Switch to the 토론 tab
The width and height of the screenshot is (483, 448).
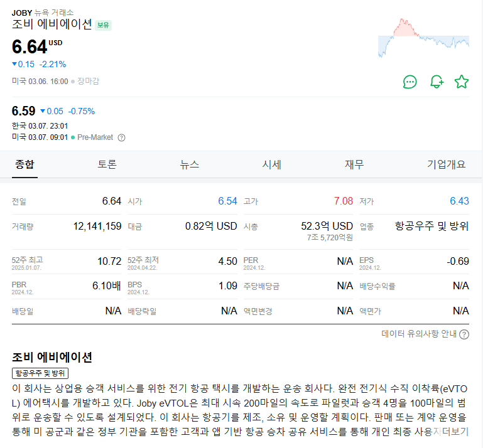(107, 164)
